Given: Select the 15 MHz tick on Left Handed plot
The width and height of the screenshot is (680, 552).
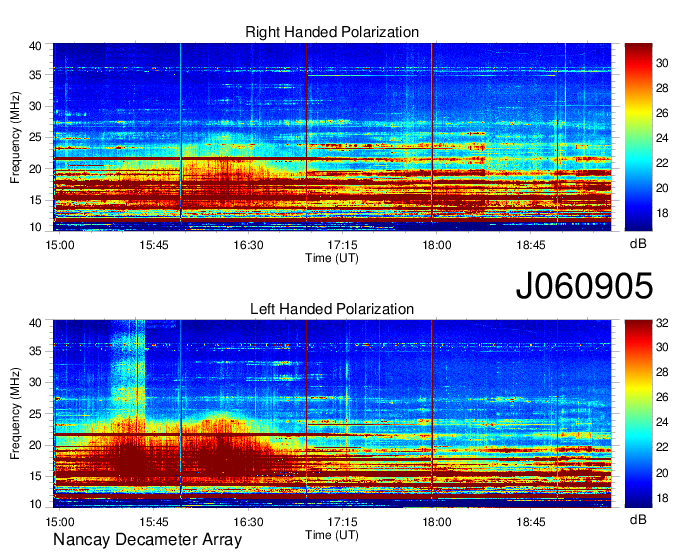Looking at the screenshot, I should (x=36, y=477).
